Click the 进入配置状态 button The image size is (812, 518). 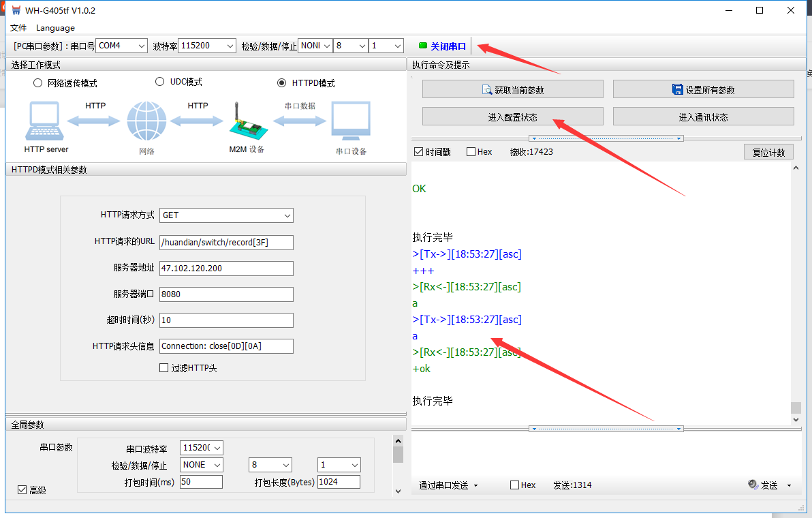pos(512,117)
